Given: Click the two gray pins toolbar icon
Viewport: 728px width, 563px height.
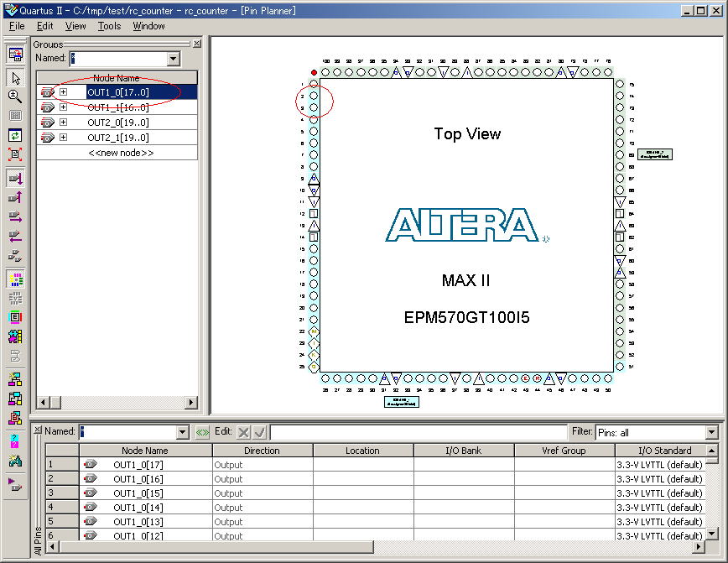Looking at the screenshot, I should pos(15,255).
